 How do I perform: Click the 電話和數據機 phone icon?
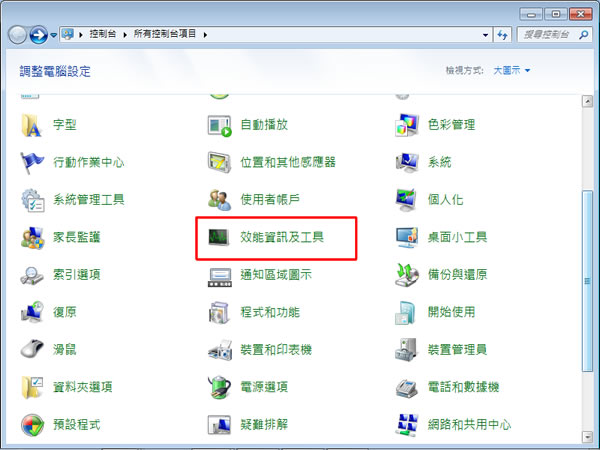pos(406,388)
